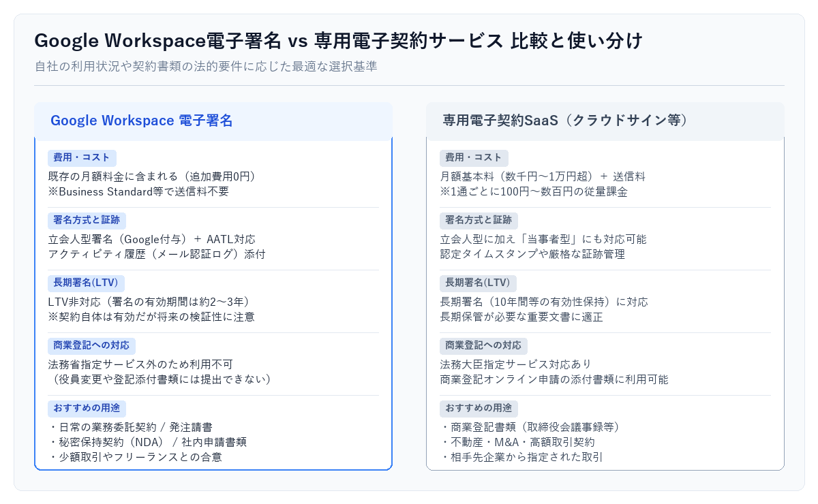Select the '専用電子契約SaaS（クラウドサイン等）' column header
The height and width of the screenshot is (504, 818).
(x=605, y=121)
